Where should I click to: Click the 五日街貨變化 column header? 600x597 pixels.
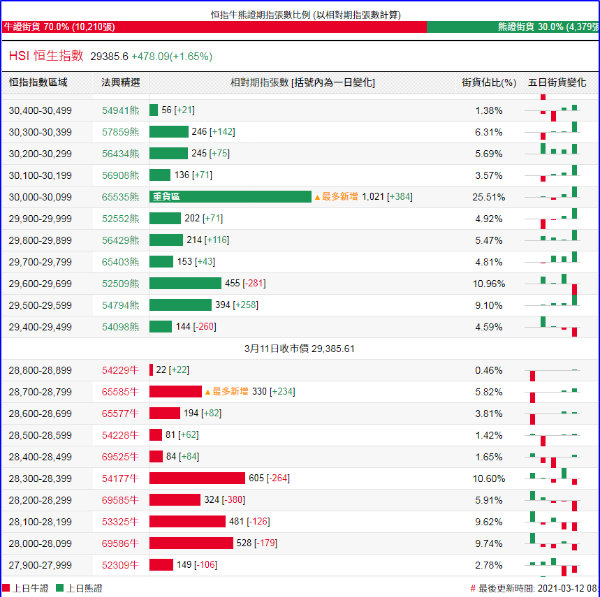(557, 83)
